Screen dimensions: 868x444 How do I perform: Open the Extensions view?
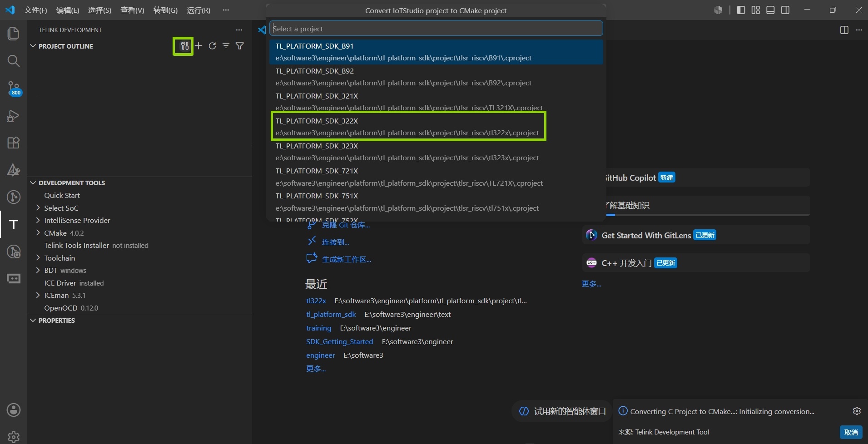14,143
